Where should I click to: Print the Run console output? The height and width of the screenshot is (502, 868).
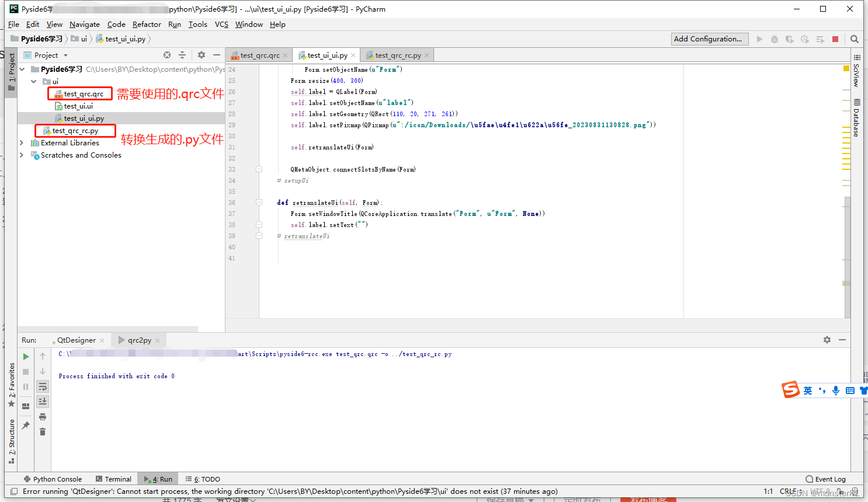click(x=43, y=417)
